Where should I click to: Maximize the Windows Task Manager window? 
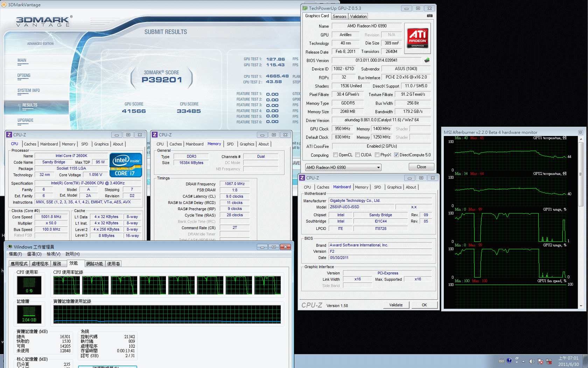click(x=274, y=247)
